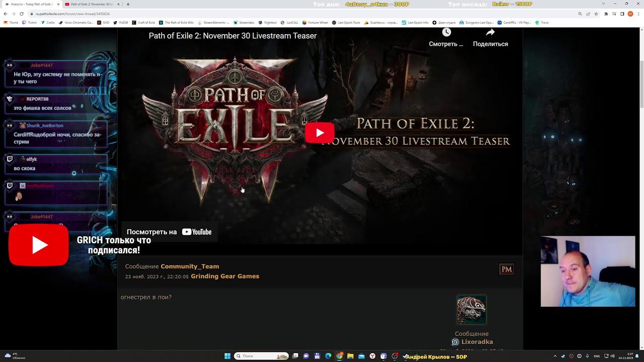Play the Path of Exile 2 teaser video
The image size is (644, 362).
tap(319, 133)
